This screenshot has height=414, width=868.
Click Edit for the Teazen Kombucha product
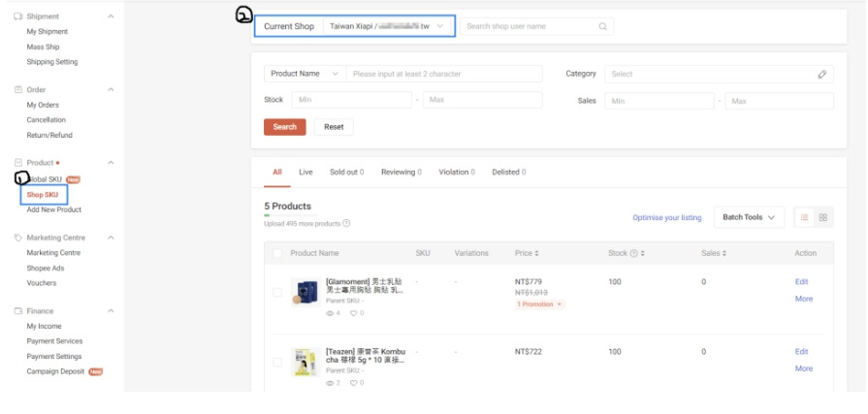click(802, 351)
